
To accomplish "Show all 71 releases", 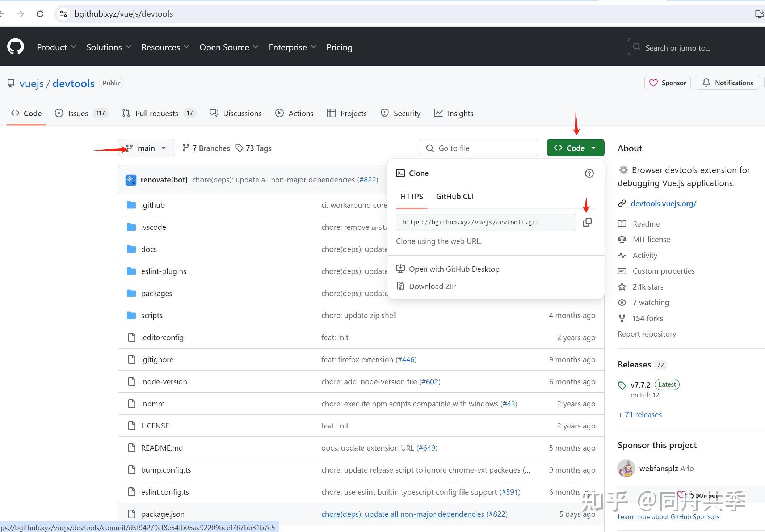I will tap(639, 414).
